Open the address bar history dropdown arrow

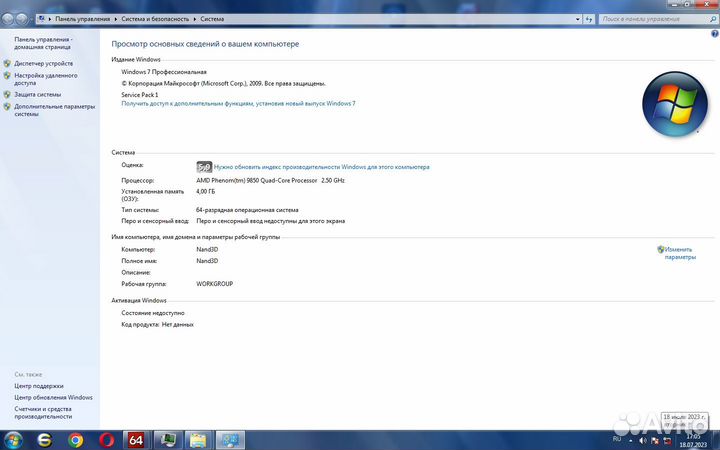pyautogui.click(x=578, y=19)
